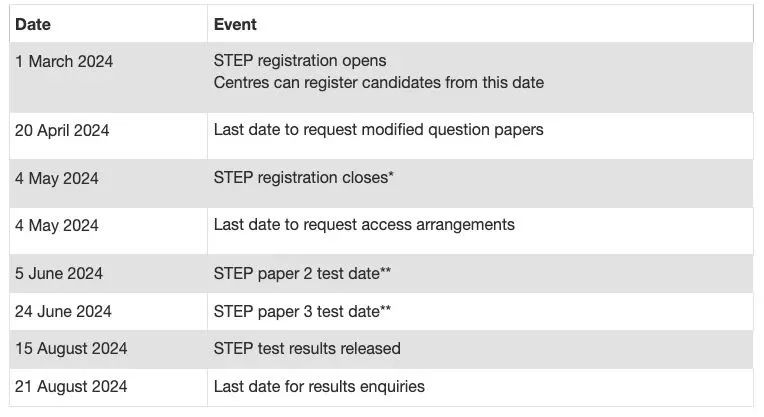
Task: Click Last date to request access arrangements
Action: click(x=364, y=225)
